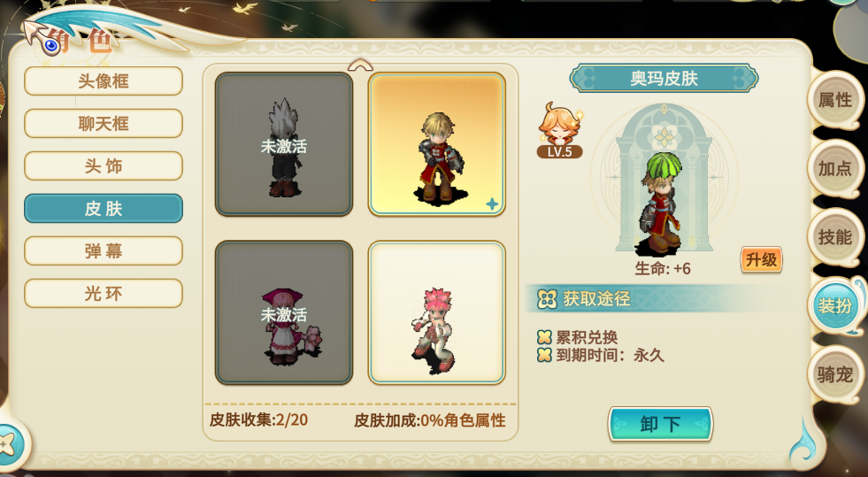Click the blue swirl ornament at bottom right

point(803,441)
